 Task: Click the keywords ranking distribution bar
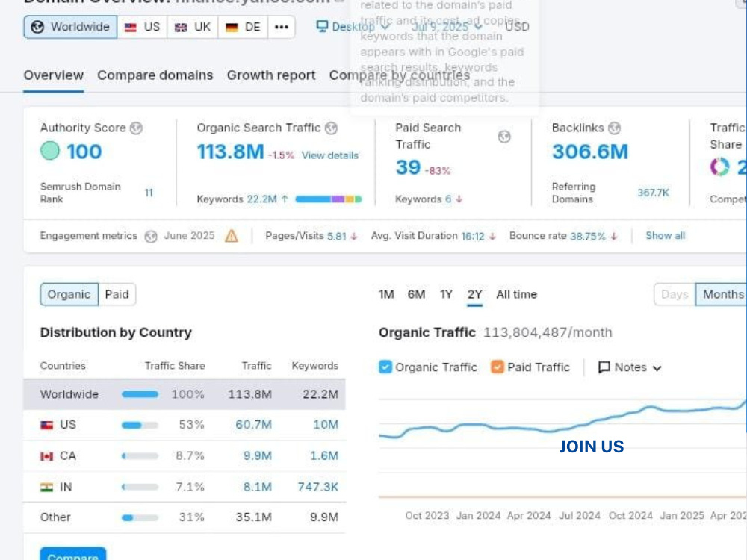pos(329,199)
